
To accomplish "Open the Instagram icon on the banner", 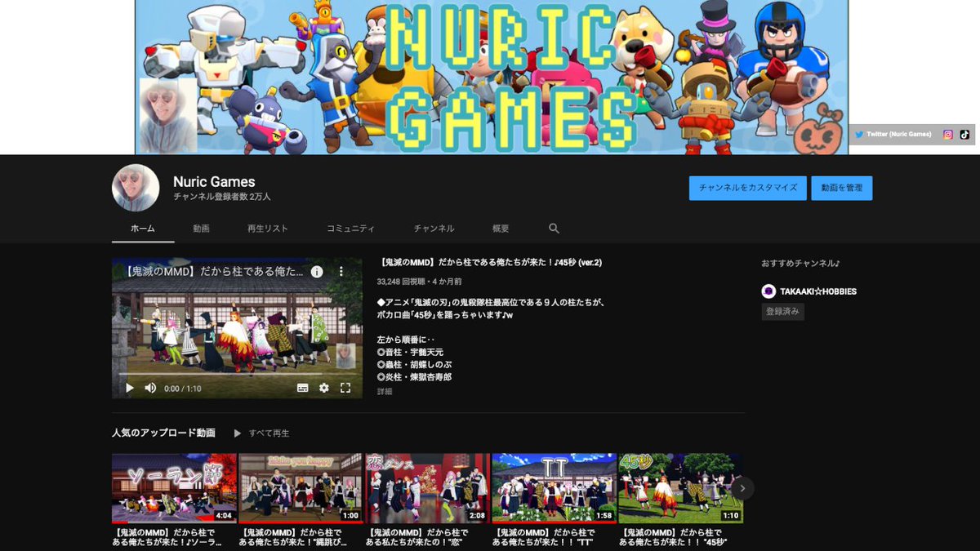I will click(x=948, y=134).
